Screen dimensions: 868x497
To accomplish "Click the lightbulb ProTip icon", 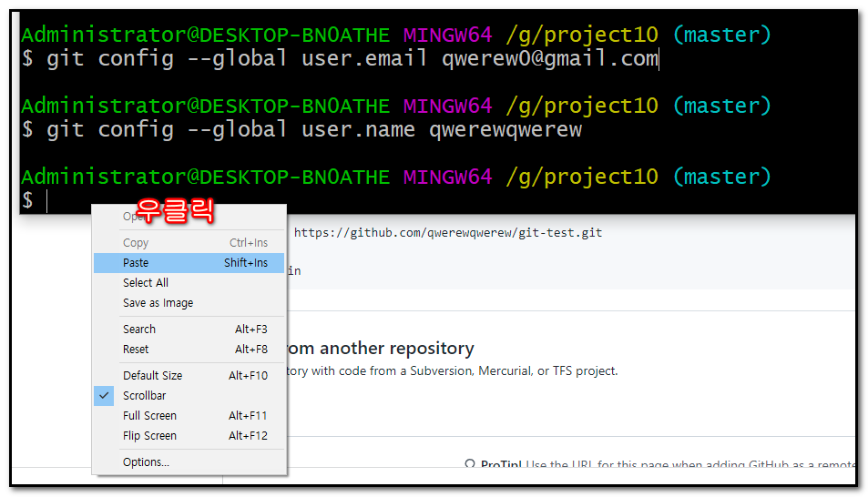I will (470, 464).
